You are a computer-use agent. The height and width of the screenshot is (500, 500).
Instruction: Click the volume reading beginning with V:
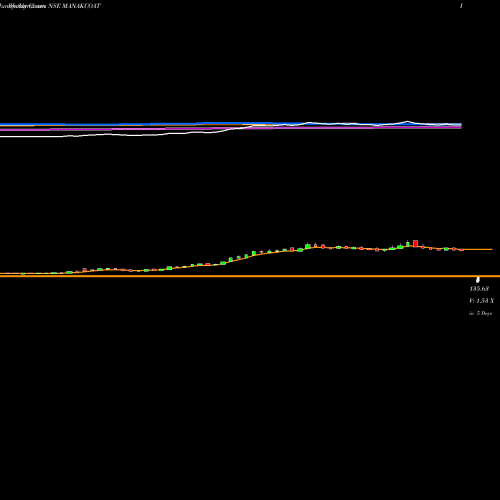[481, 301]
